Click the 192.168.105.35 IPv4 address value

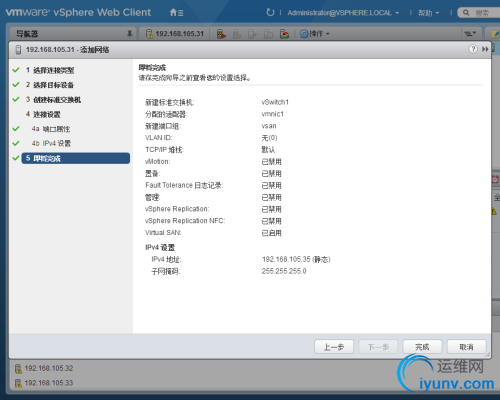click(x=296, y=259)
